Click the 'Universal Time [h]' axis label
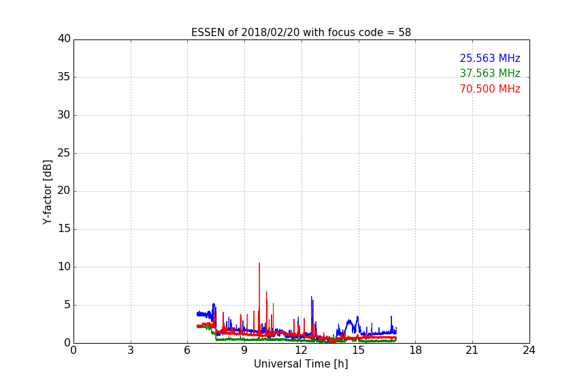This screenshot has height=392, width=588. click(x=301, y=364)
